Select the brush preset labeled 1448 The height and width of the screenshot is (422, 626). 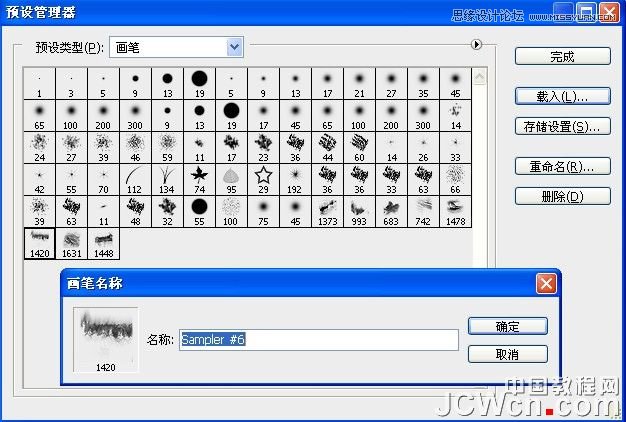103,242
